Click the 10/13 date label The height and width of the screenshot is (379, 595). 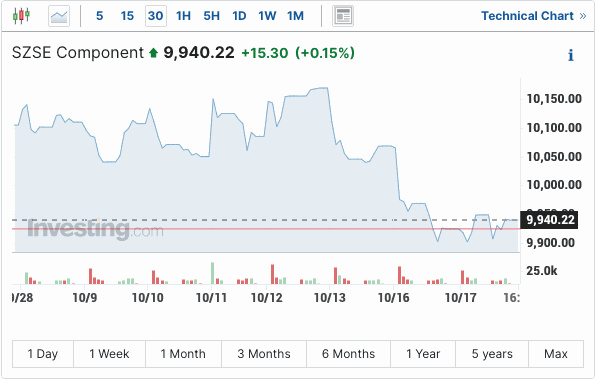(x=329, y=297)
